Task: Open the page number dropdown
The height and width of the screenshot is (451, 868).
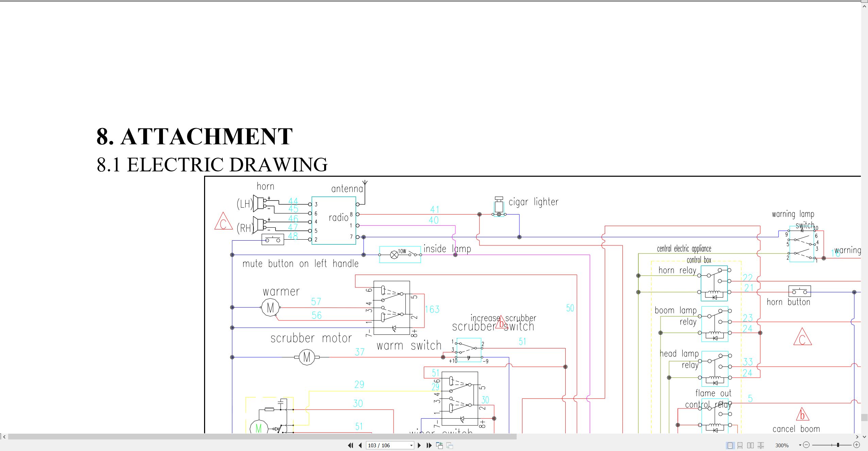Action: click(x=411, y=446)
